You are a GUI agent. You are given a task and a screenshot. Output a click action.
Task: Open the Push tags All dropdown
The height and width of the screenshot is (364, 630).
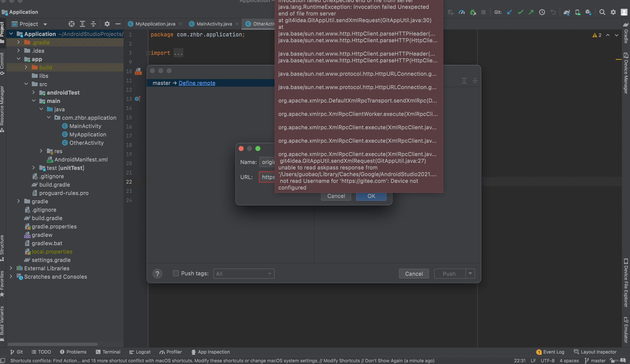point(244,274)
